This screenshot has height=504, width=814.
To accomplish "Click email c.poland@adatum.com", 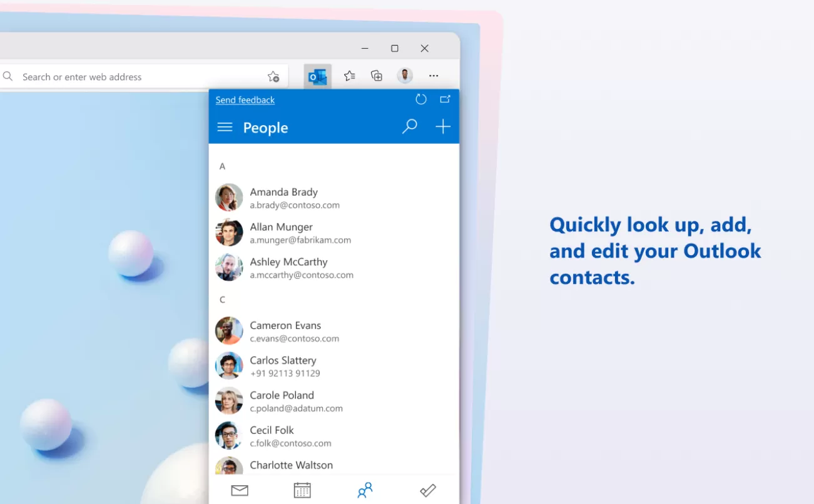I will [297, 409].
